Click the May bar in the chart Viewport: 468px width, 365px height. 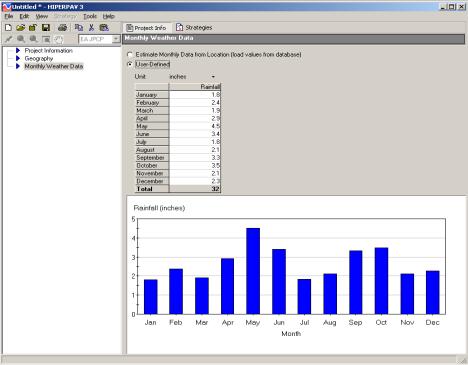point(253,271)
